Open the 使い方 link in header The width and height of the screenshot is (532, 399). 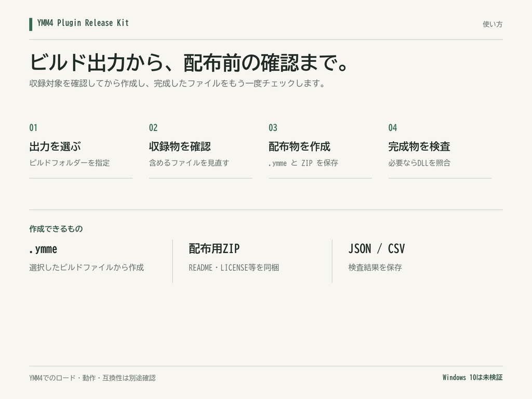tap(493, 24)
